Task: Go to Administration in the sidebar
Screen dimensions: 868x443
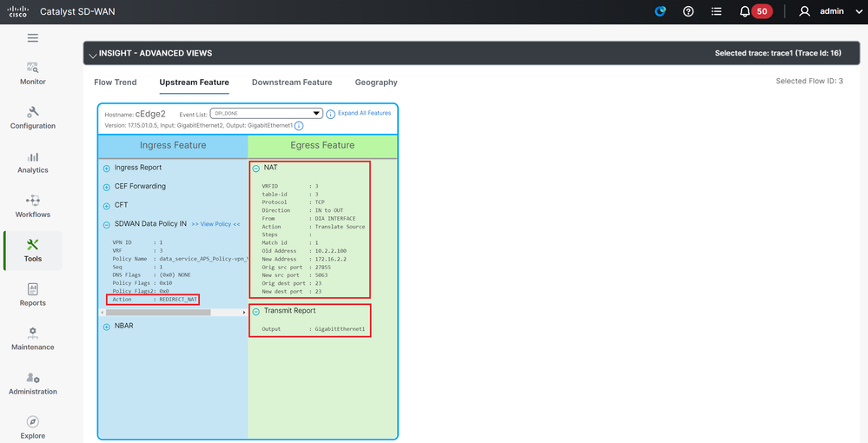Action: coord(33,384)
